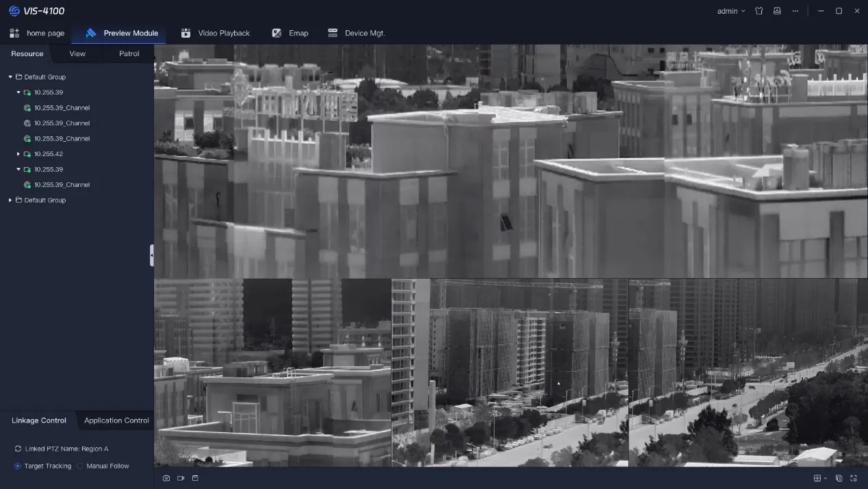
Task: Click the save icon in bottom toolbar
Action: (195, 478)
